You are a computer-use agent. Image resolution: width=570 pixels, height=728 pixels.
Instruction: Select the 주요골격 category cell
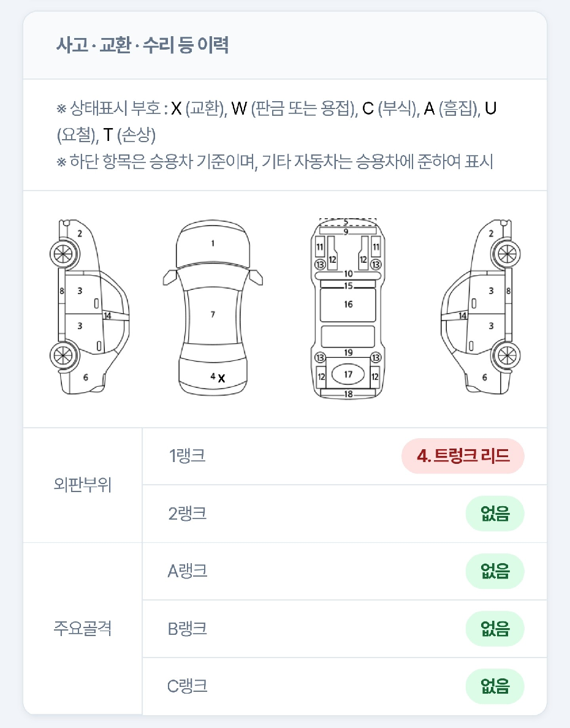click(83, 629)
